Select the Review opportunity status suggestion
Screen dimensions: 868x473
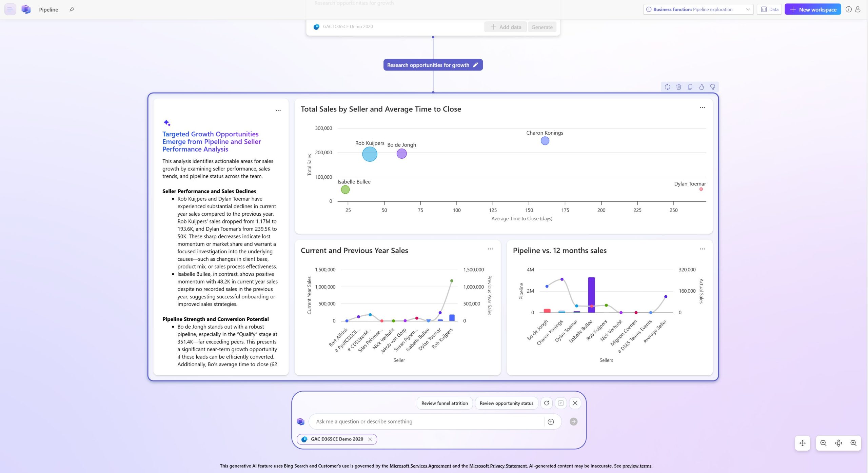(506, 403)
